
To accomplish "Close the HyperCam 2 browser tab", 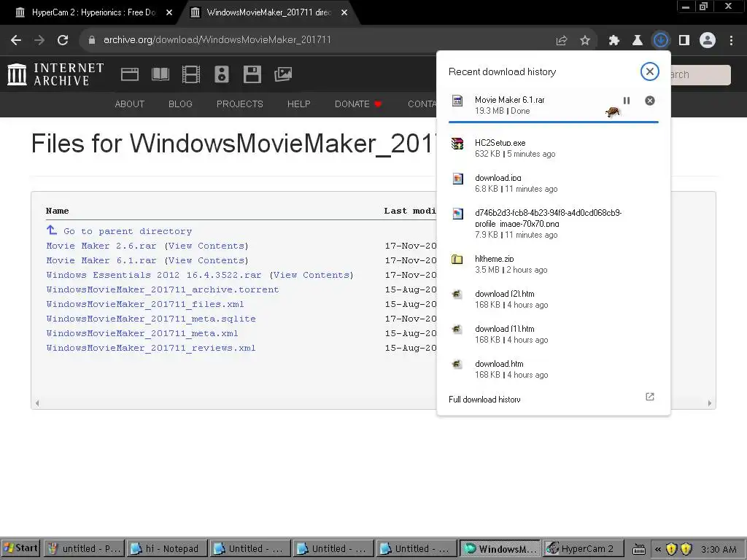I will click(x=169, y=13).
